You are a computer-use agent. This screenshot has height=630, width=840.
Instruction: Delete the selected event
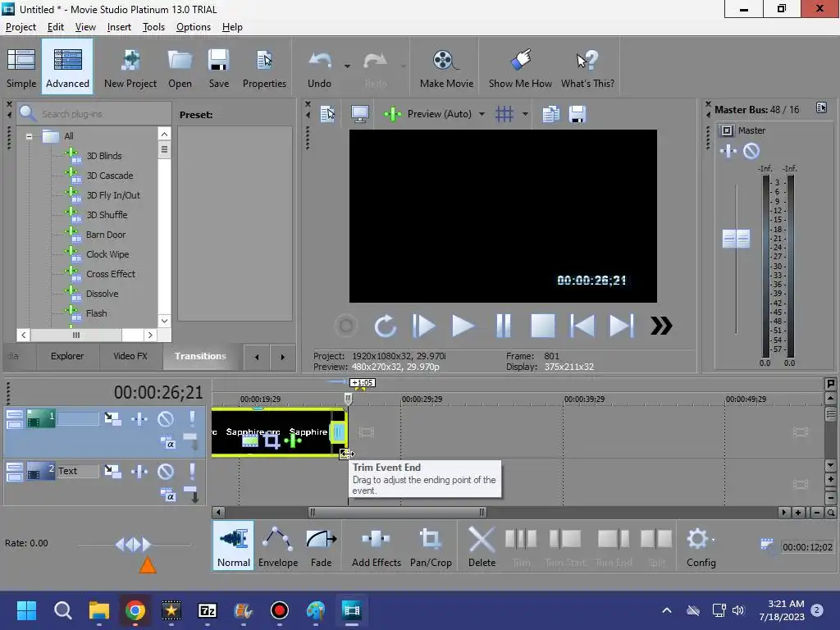pyautogui.click(x=482, y=546)
